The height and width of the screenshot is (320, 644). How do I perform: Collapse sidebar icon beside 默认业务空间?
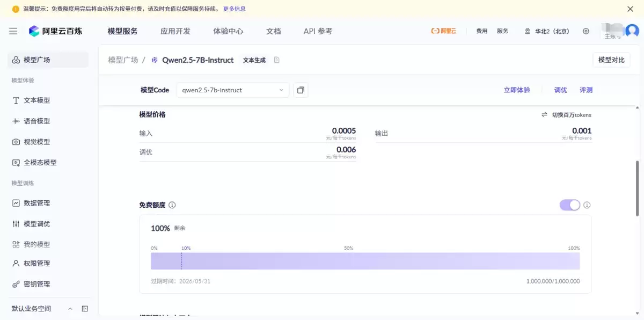(85, 309)
